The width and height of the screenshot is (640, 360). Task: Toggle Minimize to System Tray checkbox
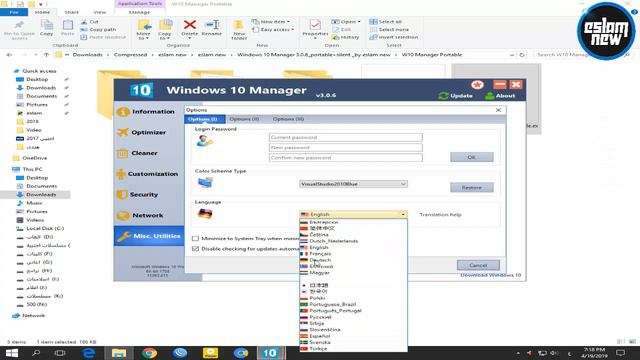point(196,238)
